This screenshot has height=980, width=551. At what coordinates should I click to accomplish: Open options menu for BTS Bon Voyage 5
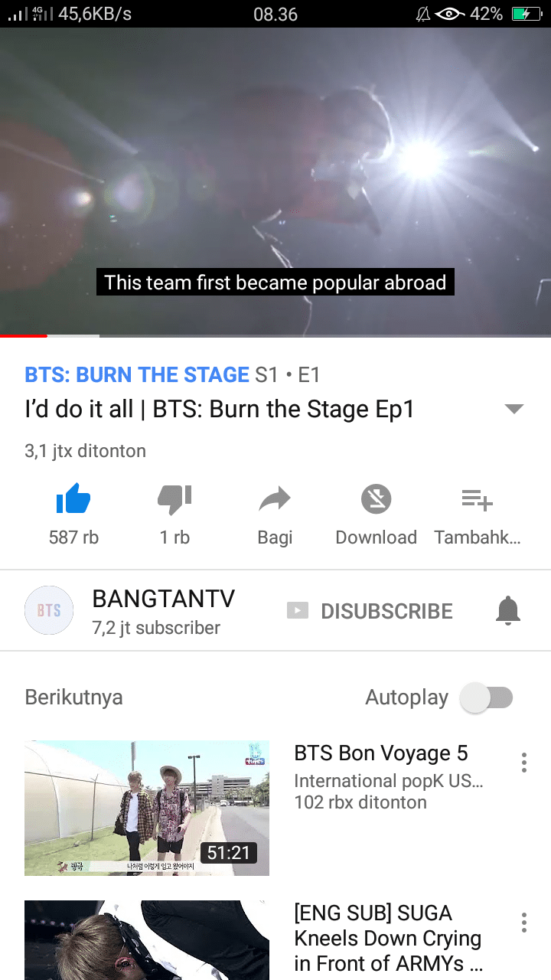(524, 762)
